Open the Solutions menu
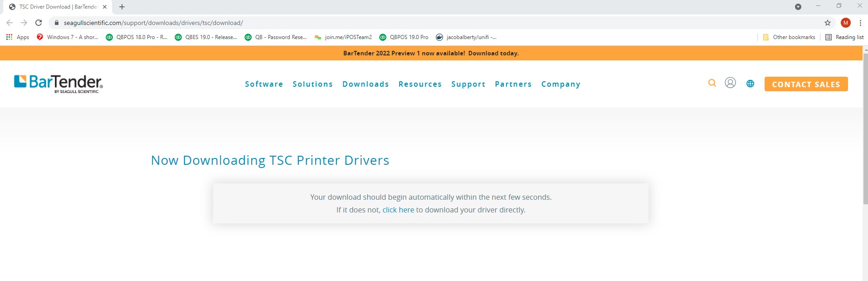The height and width of the screenshot is (281, 868). (x=313, y=84)
